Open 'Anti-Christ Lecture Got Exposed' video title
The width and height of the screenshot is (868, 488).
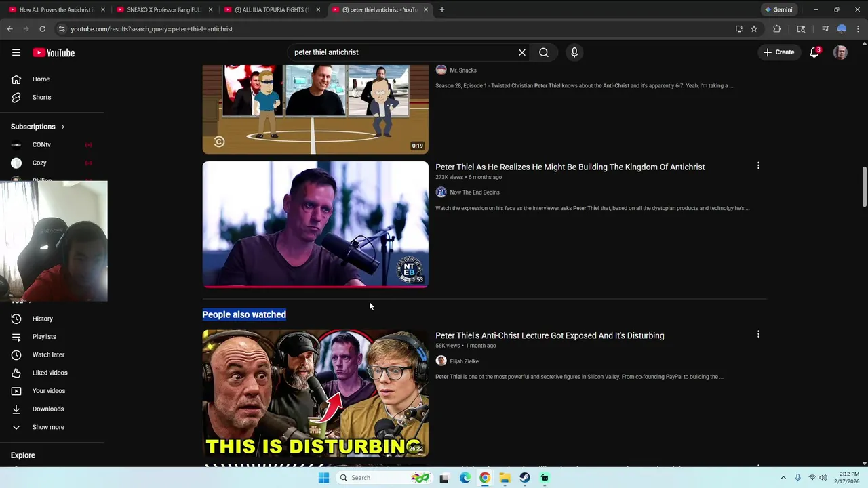coord(550,335)
